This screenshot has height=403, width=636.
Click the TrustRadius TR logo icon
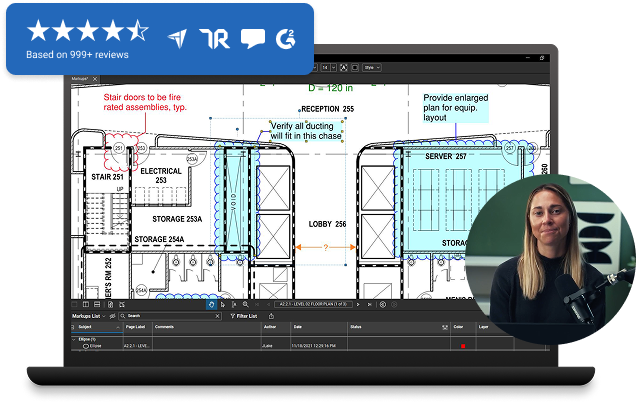(215, 37)
